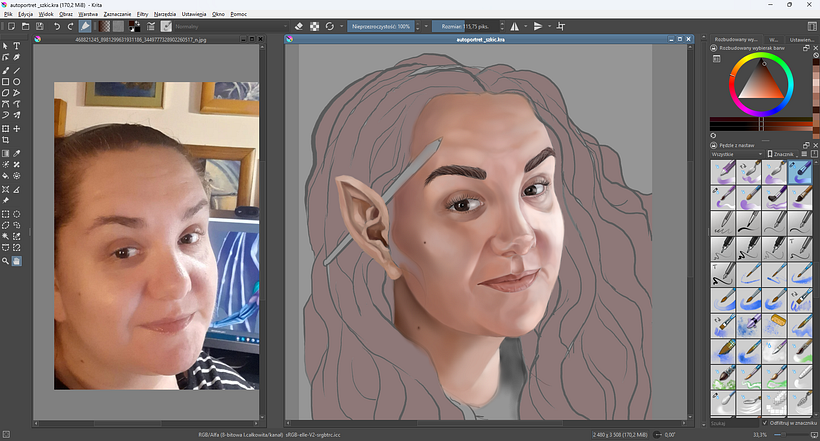Expand vertical mirror options arrow
The image size is (820, 441).
[x=549, y=26]
